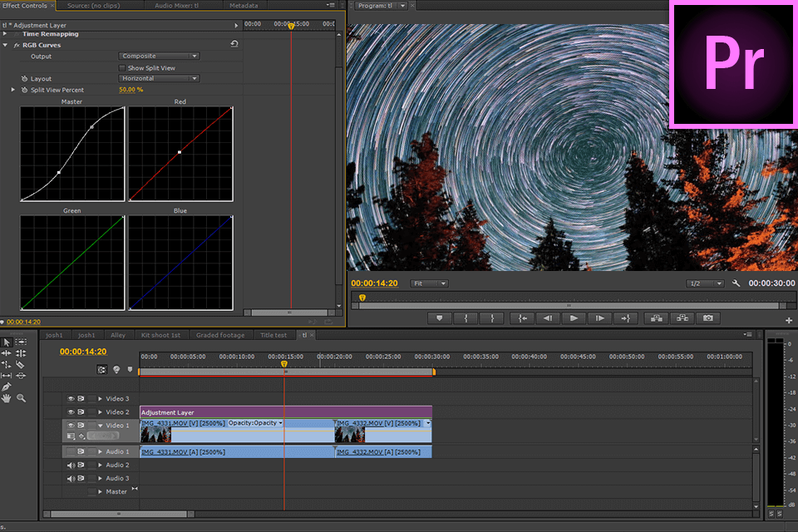Select the Razor tool
This screenshot has width=798, height=532.
tap(21, 364)
